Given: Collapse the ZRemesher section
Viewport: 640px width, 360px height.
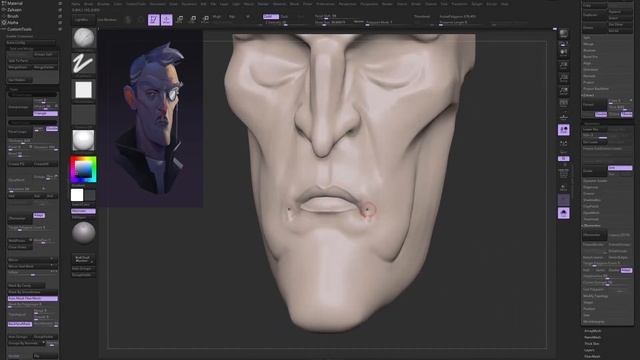Looking at the screenshot, I should click(x=591, y=226).
